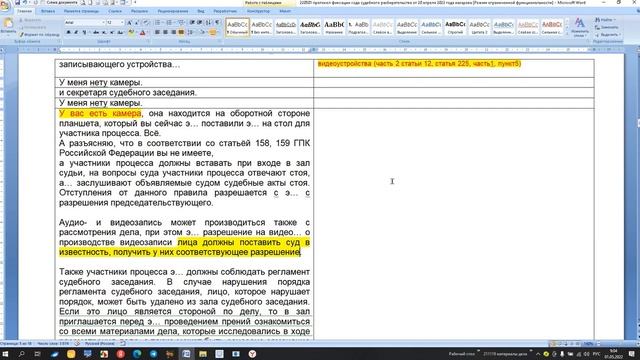This screenshot has height=360, width=640.
Task: Sort the selected text
Action: click(209, 22)
